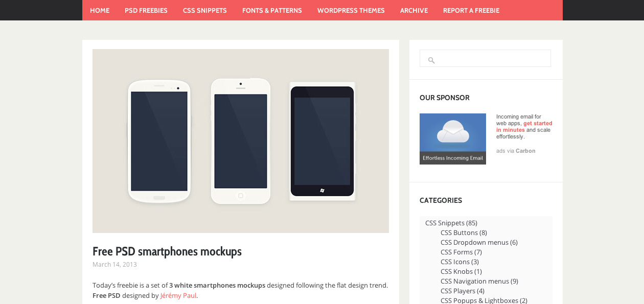Screen dimensions: 644x304
Task: Open the Carbon ads link
Action: (x=525, y=151)
